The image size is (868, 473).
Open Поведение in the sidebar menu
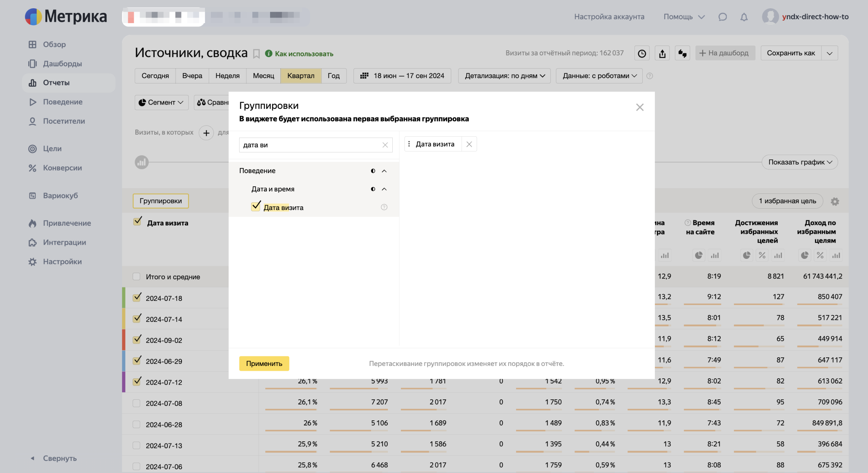62,102
